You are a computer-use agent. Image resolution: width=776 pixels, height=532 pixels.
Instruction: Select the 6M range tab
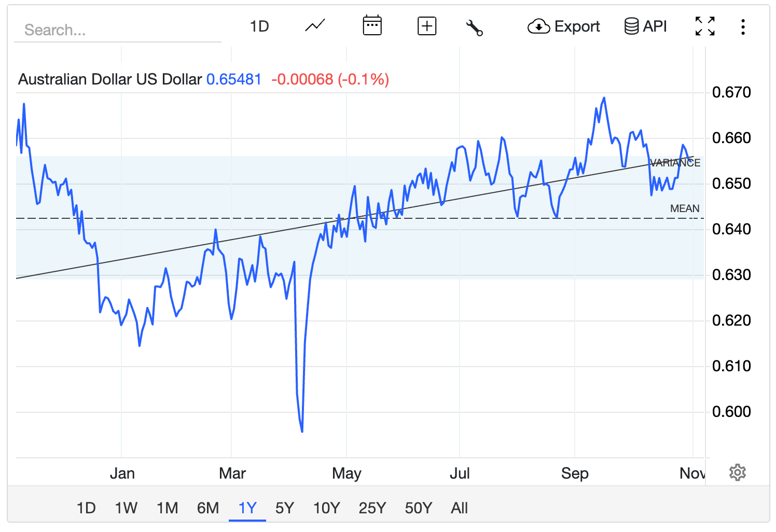click(208, 508)
